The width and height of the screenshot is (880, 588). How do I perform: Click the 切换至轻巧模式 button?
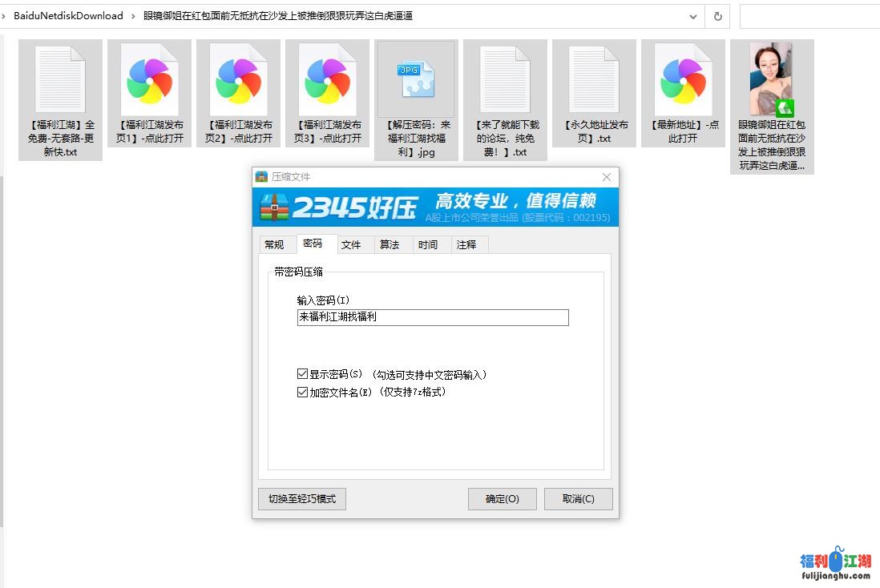(301, 498)
